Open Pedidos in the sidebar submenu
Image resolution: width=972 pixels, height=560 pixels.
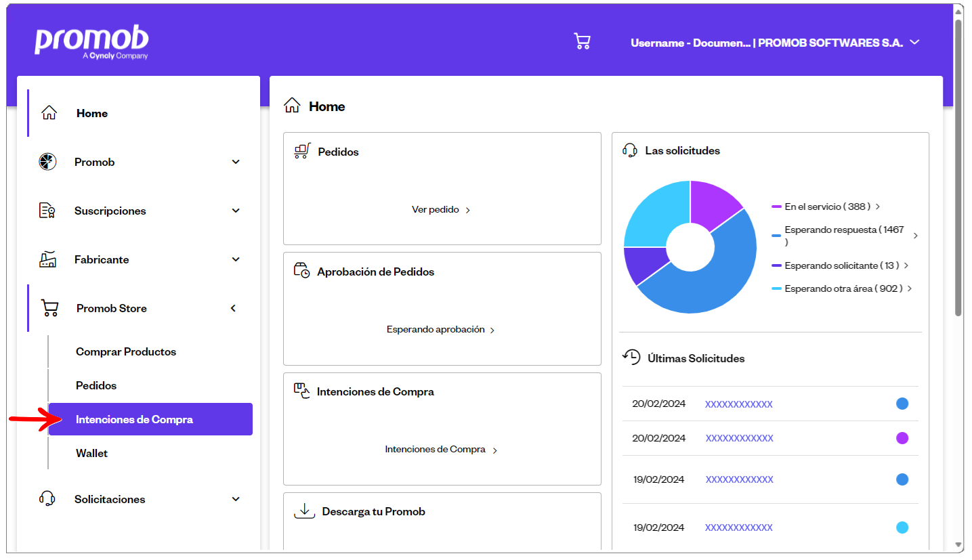(96, 385)
